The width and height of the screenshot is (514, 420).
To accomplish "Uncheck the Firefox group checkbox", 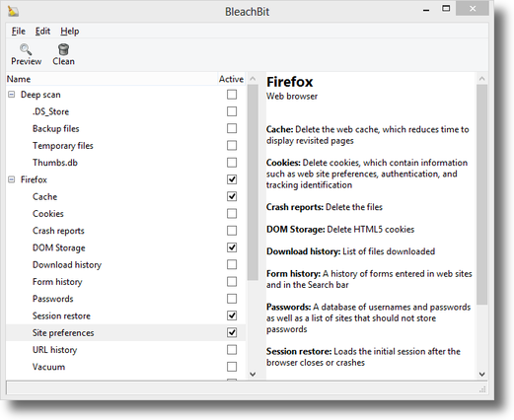I will point(232,179).
